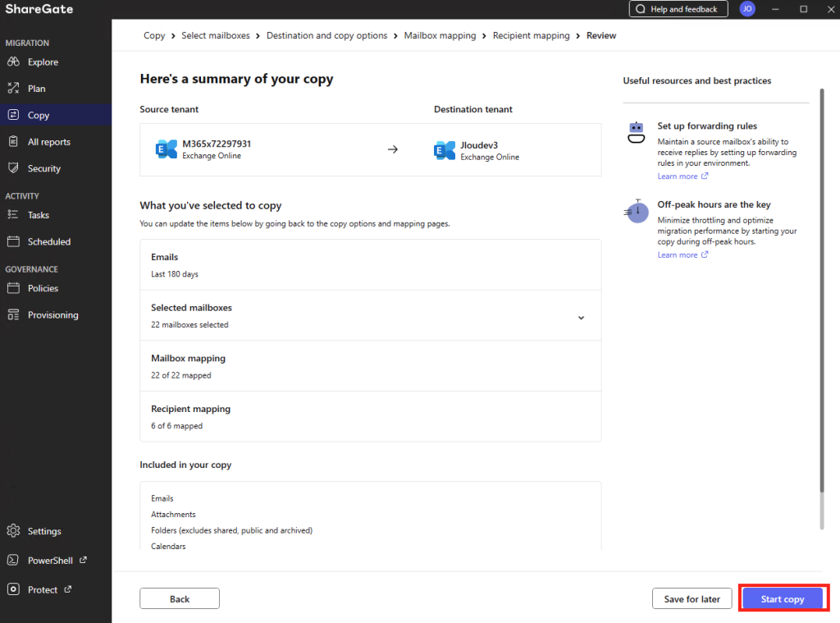840x623 pixels.
Task: Open the Tasks activity page
Action: (56, 215)
